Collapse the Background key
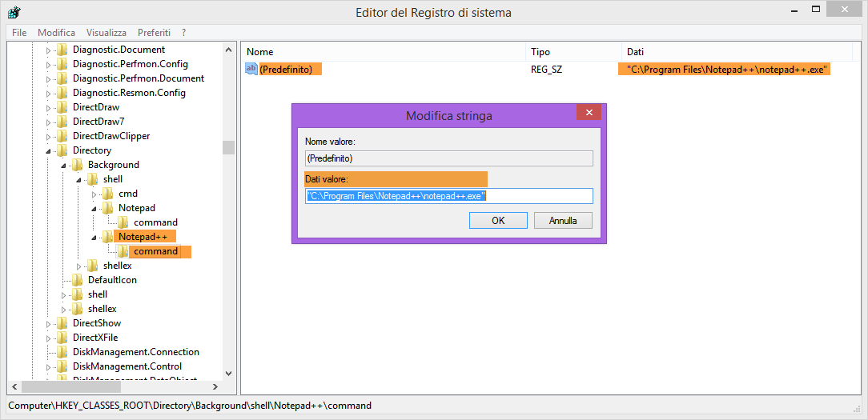868x420 pixels. pos(63,165)
